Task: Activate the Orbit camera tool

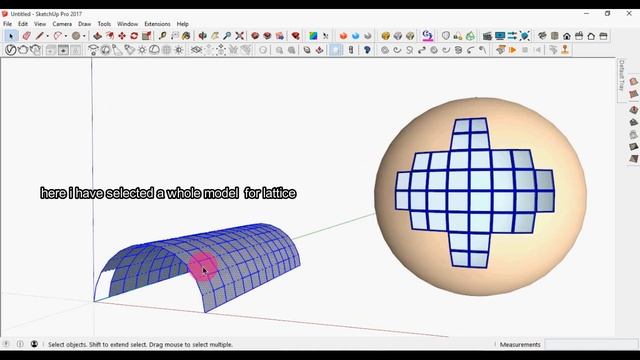Action: click(202, 36)
